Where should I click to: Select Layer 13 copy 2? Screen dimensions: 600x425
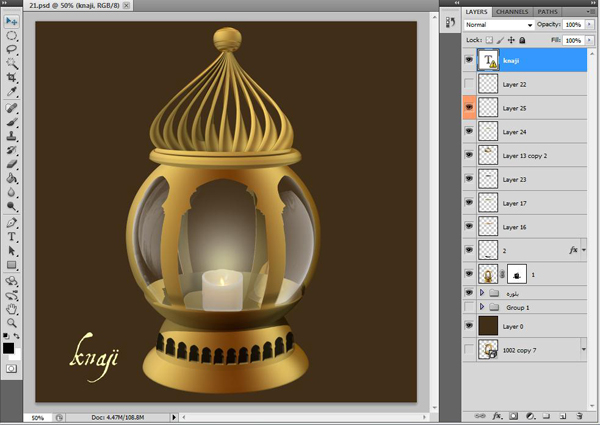coord(524,156)
